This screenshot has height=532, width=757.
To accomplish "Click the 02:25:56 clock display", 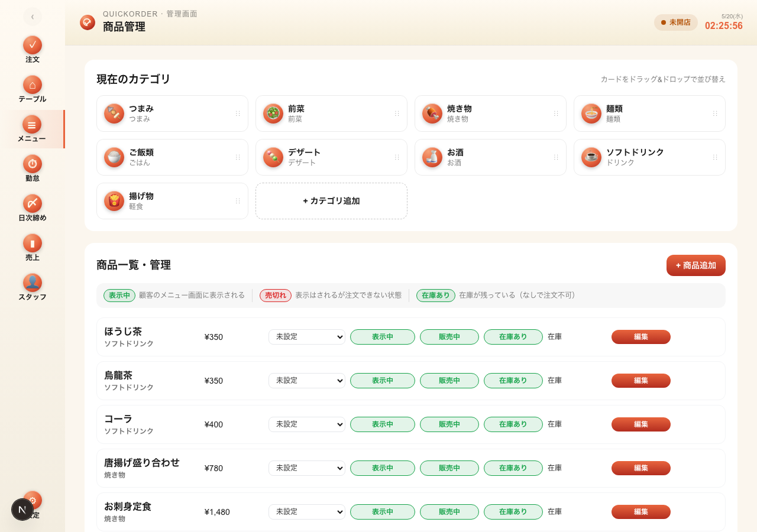I will click(x=724, y=26).
